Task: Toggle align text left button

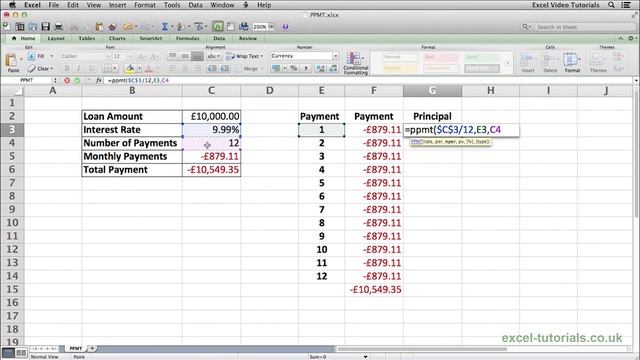Action: click(173, 68)
